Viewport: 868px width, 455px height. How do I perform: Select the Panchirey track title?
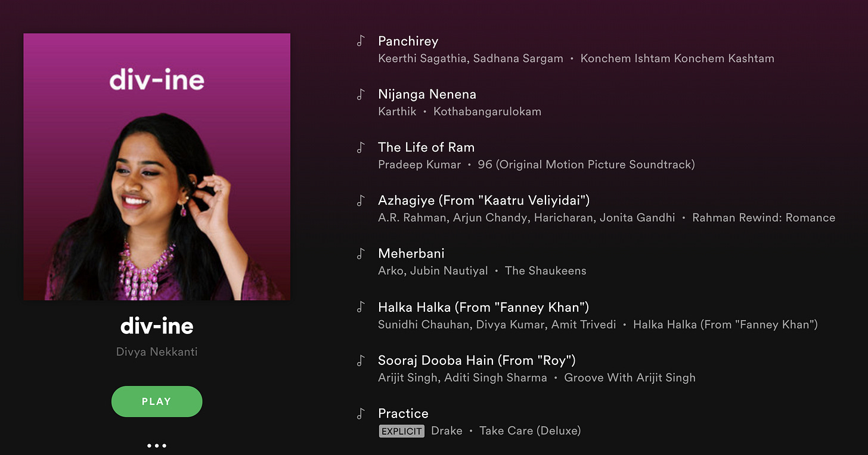click(x=408, y=41)
